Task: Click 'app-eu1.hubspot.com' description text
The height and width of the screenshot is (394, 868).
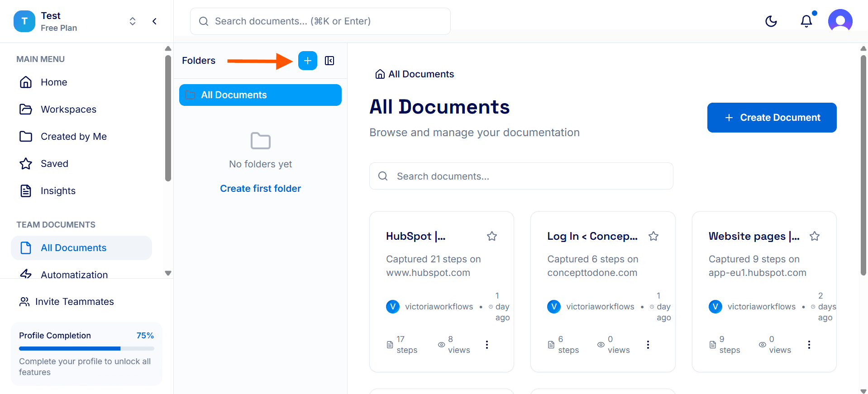Action: click(x=758, y=273)
